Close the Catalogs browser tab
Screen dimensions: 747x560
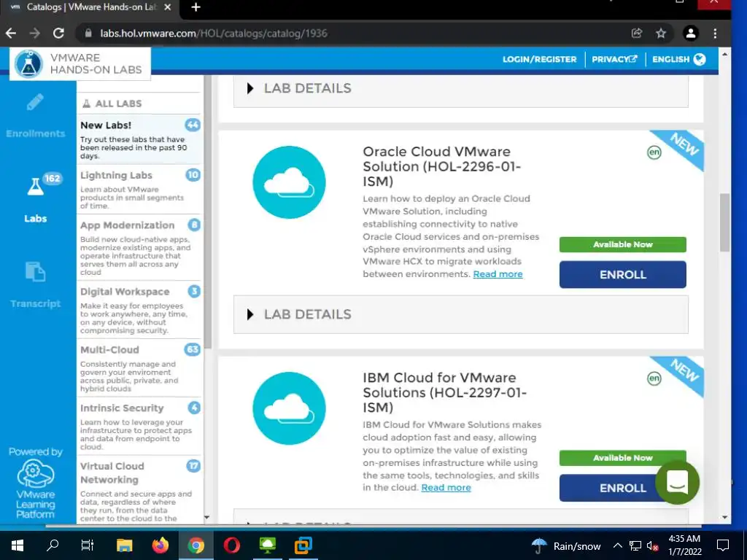[x=167, y=7]
